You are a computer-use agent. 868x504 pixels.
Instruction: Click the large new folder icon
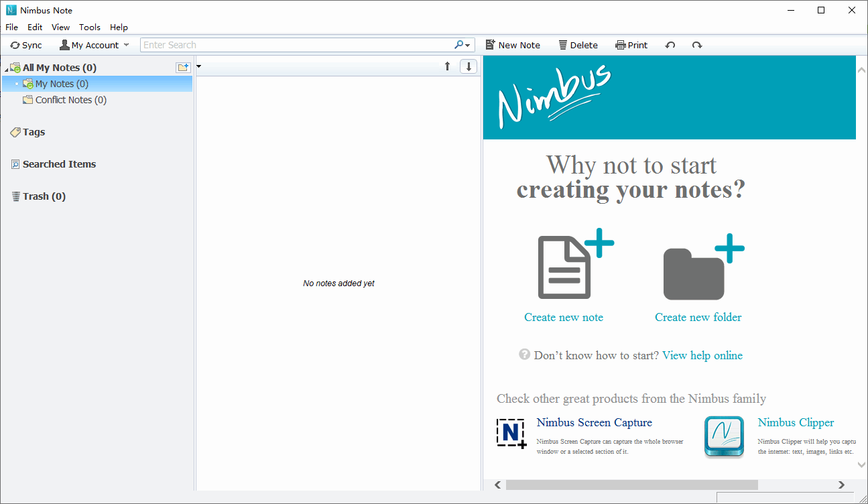(703, 267)
